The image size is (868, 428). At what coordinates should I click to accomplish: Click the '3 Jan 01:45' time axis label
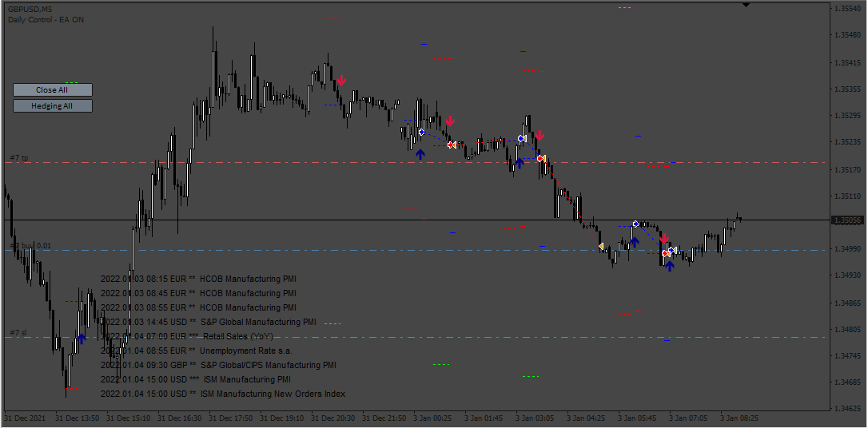click(x=484, y=418)
